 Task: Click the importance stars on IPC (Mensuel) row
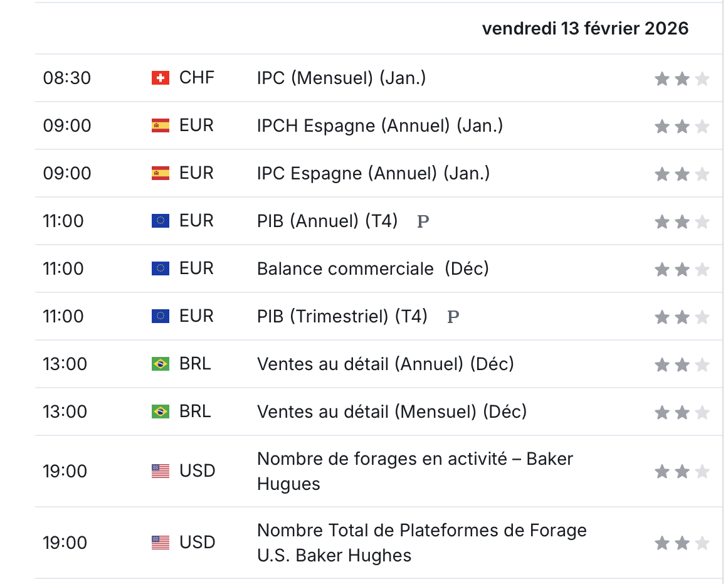point(682,78)
